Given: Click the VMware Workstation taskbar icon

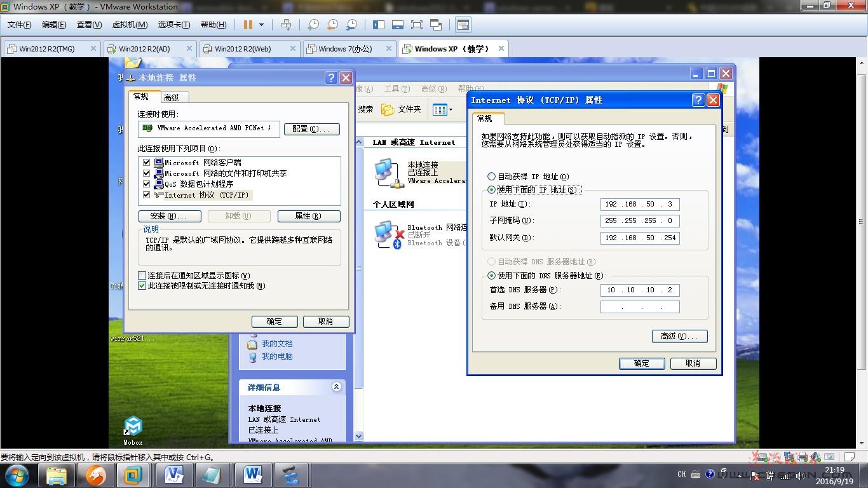Looking at the screenshot, I should coord(134,475).
